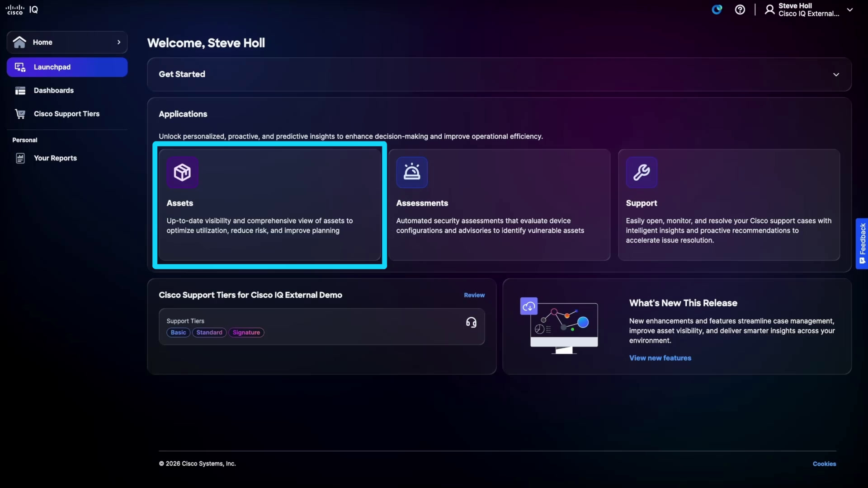Open the Feedback side tab
Screen dimensions: 868x488
click(x=862, y=244)
